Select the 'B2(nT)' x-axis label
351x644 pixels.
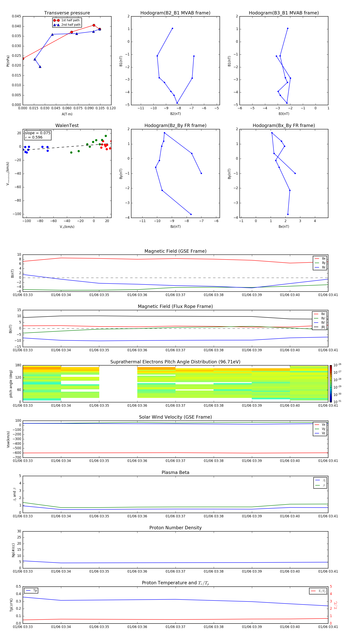175,114
